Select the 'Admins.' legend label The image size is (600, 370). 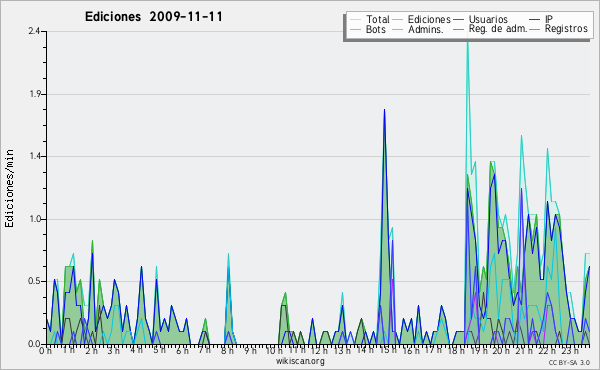pyautogui.click(x=426, y=29)
